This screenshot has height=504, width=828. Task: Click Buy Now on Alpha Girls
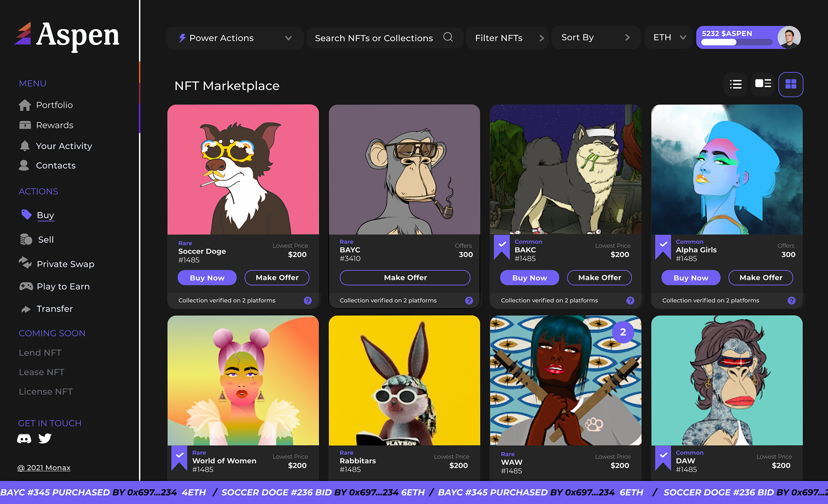[691, 278]
